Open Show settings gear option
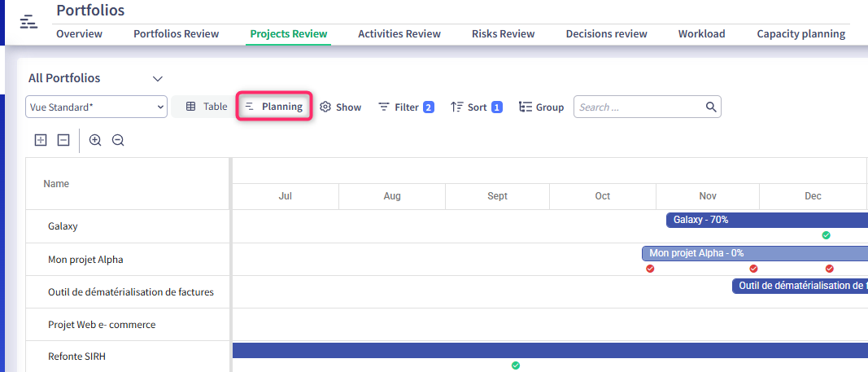 click(340, 107)
